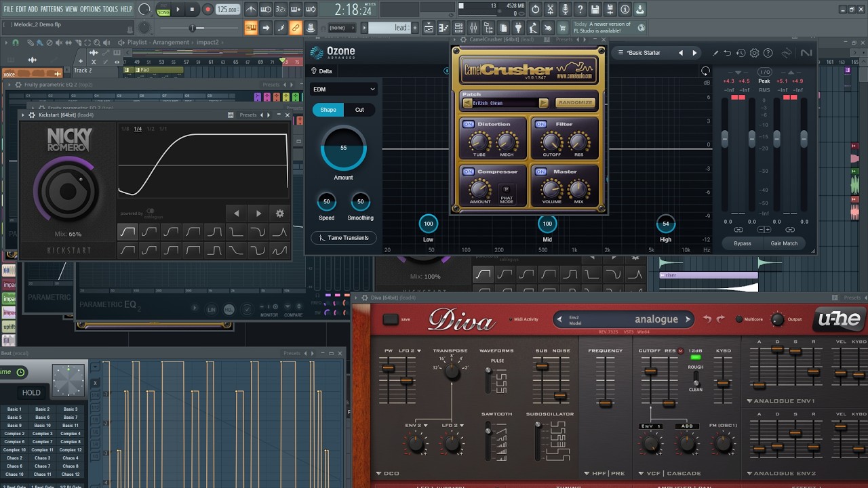
Task: Open the pattern selector showing lead
Action: click(x=389, y=28)
